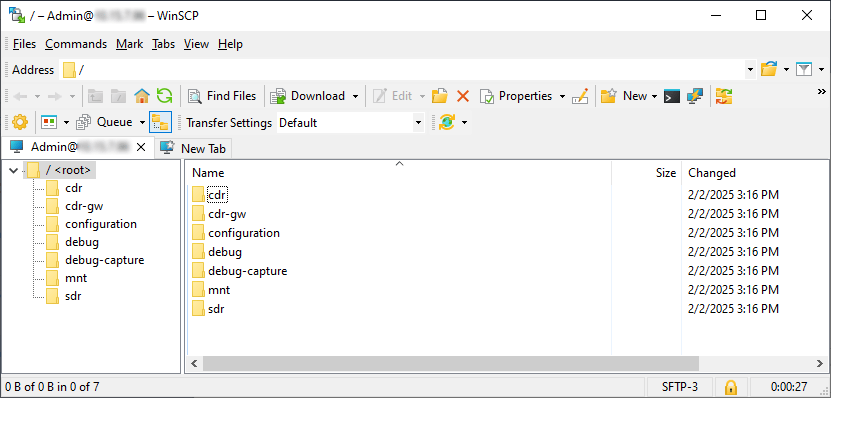Collapse the root tree node
The image size is (858, 438).
pos(14,170)
